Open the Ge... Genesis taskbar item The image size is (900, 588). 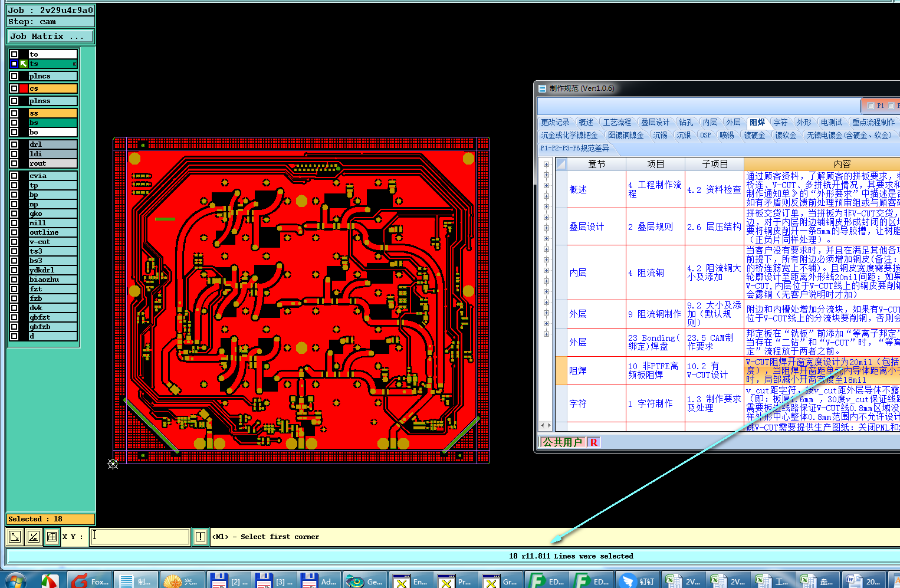[365, 581]
